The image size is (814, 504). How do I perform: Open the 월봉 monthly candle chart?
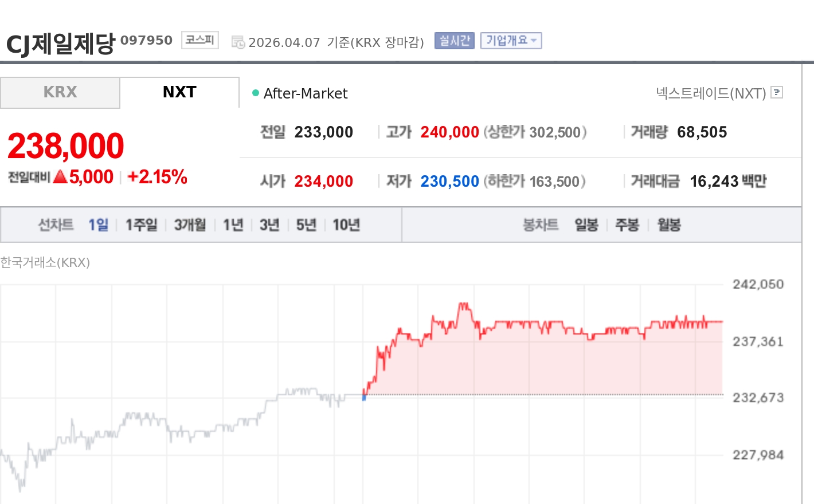668,225
